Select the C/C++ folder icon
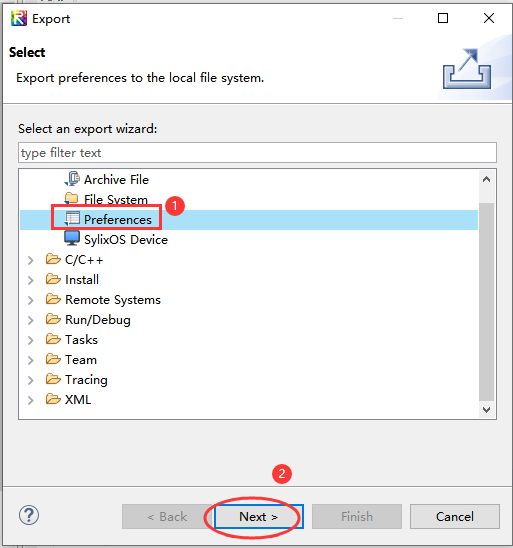This screenshot has width=513, height=548. point(53,259)
